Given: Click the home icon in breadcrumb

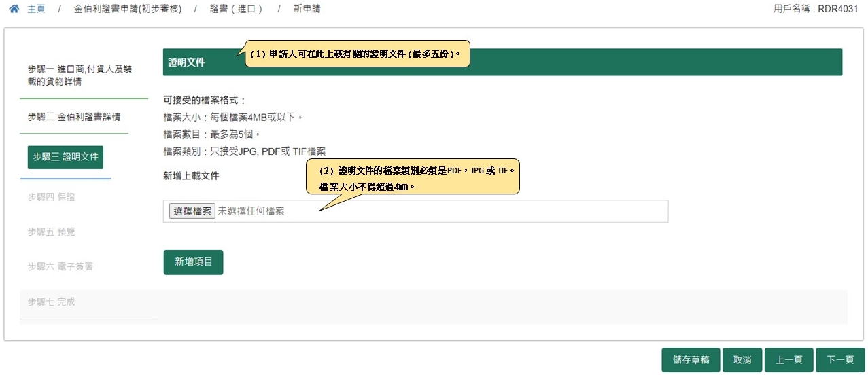Looking at the screenshot, I should pos(14,10).
